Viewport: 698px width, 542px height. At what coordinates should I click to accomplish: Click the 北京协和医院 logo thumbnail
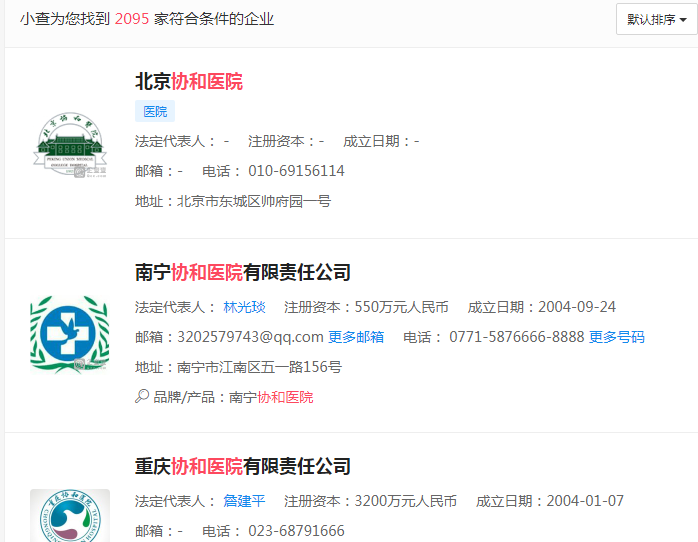(70, 145)
